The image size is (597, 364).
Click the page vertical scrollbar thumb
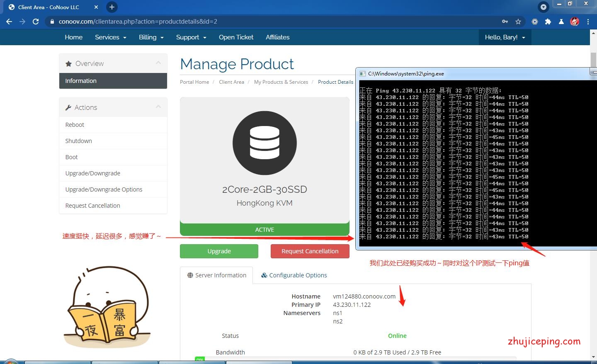593,60
